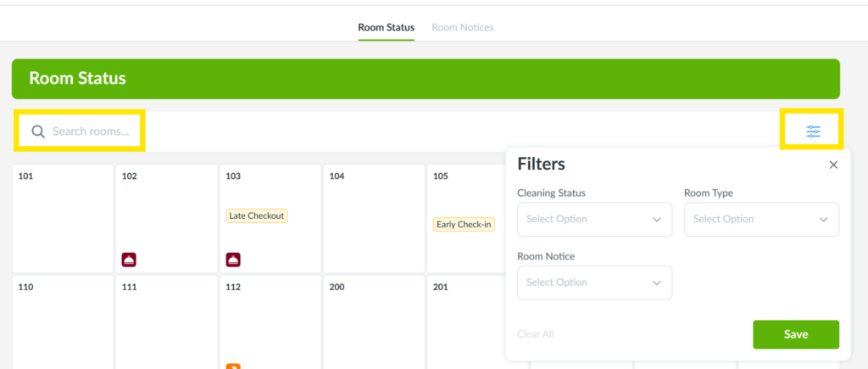Screen dimensions: 868x369
Task: Click room service icon in room 103
Action: 233,260
